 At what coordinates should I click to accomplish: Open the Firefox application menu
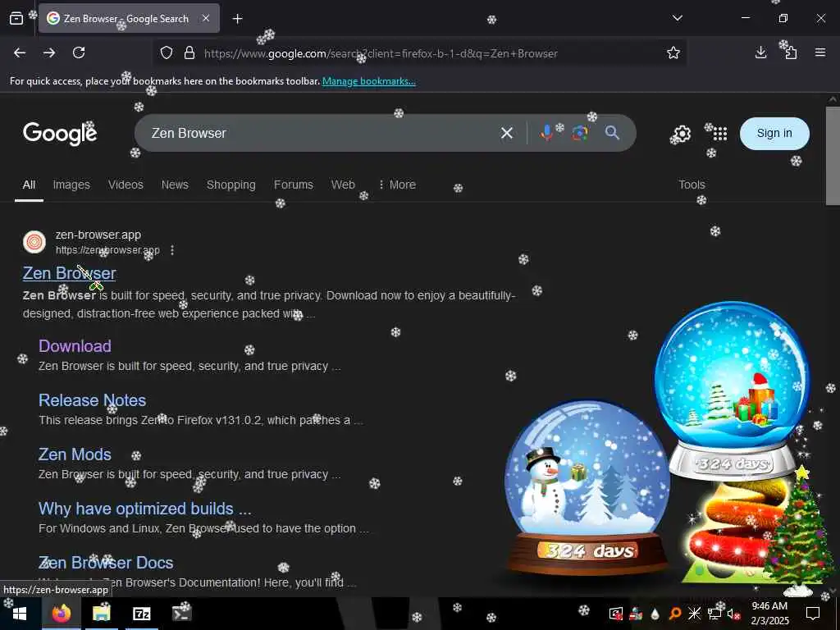820,52
